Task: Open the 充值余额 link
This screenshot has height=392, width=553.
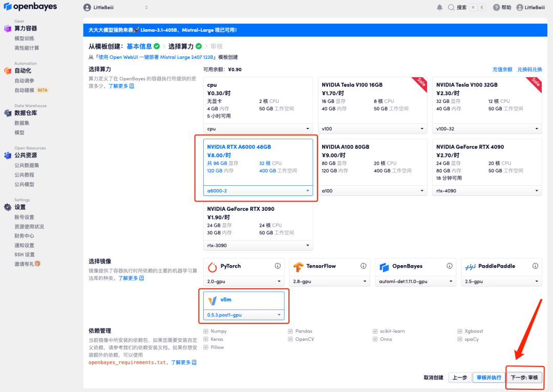Action: coord(502,70)
